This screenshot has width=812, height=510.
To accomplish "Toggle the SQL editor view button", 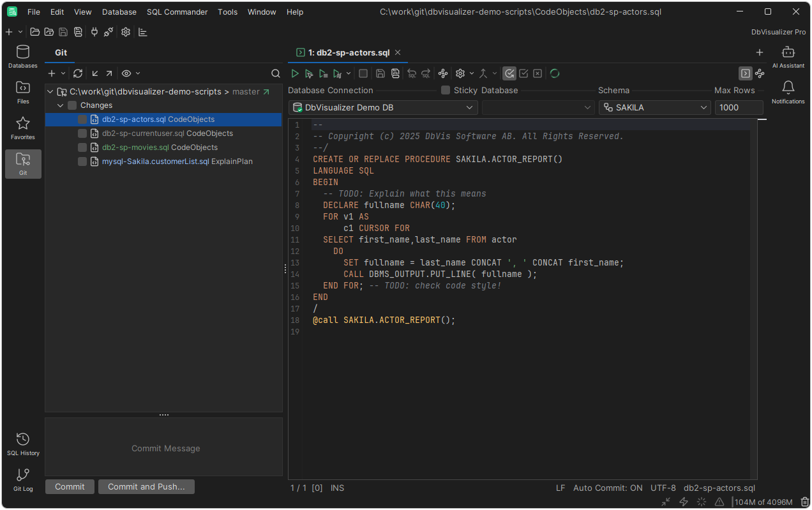I will (745, 73).
